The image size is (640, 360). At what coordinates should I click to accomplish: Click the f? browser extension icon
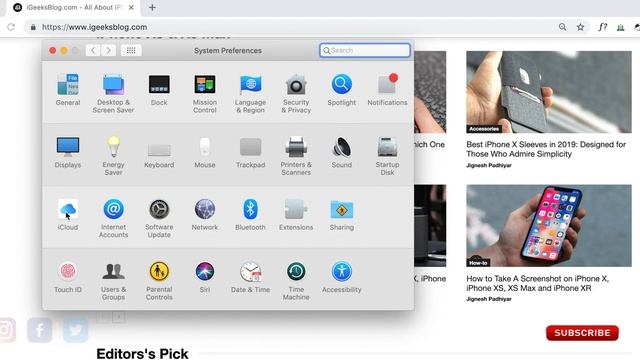pos(602,27)
